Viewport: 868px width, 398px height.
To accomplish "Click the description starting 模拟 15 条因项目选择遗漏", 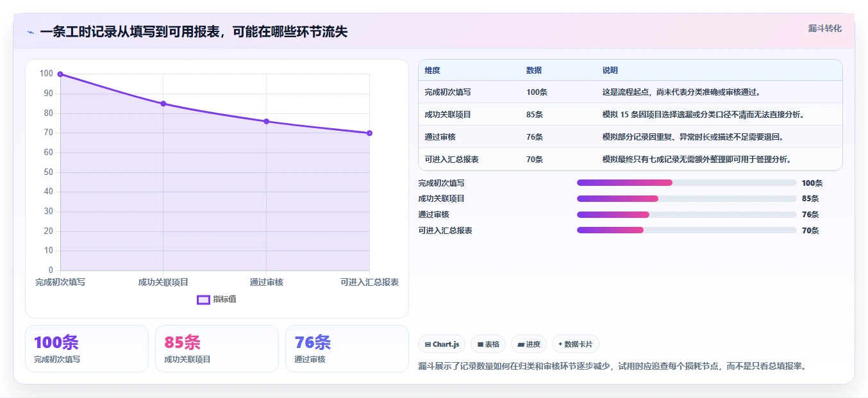I will point(703,115).
